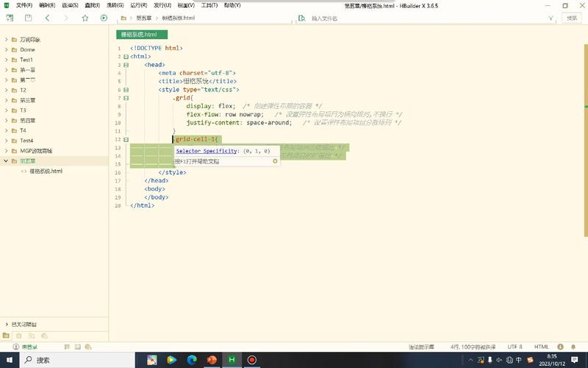Click the 未登录 login label

(x=29, y=347)
